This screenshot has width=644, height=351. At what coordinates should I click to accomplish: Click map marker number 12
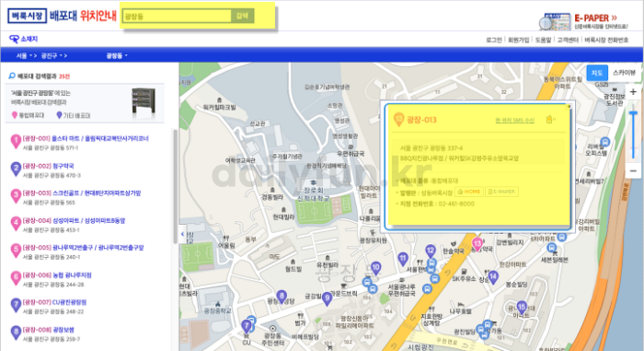430,251
